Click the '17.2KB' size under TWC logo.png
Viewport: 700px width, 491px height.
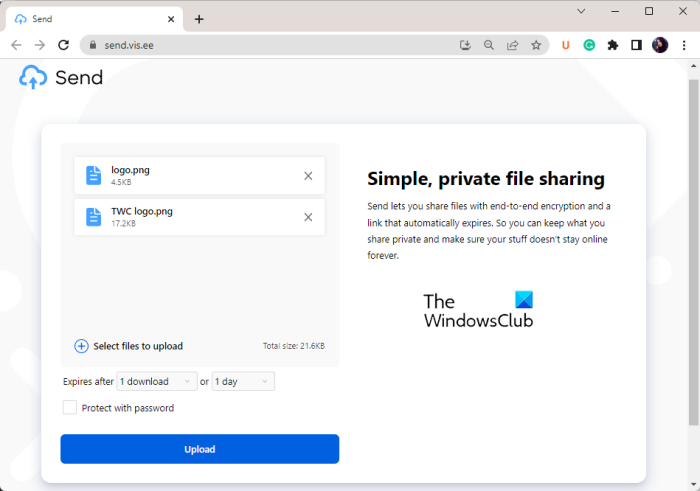[123, 223]
